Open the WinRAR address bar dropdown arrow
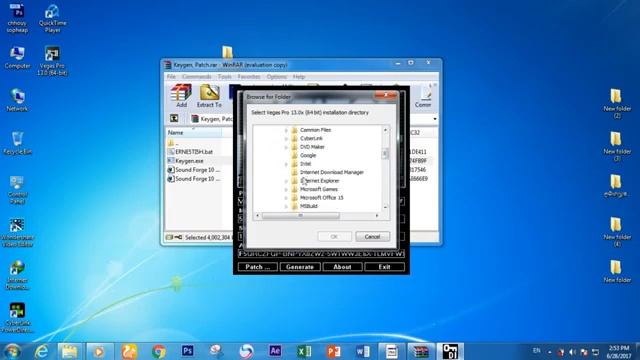 coord(435,119)
